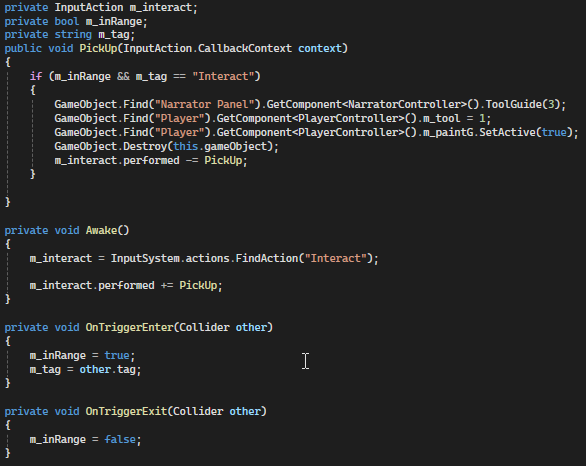Click m_tool in the PlayerController line
586x466 pixels.
pyautogui.click(x=441, y=118)
